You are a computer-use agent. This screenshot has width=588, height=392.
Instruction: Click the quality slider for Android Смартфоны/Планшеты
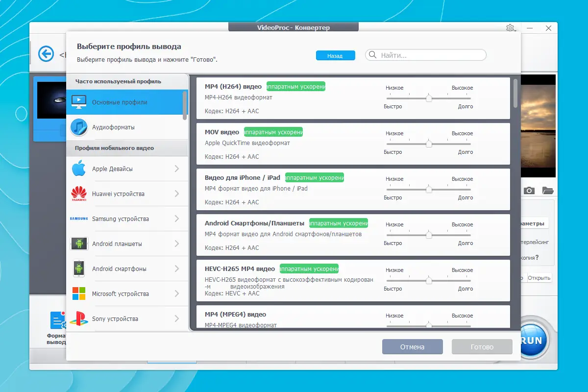click(429, 235)
